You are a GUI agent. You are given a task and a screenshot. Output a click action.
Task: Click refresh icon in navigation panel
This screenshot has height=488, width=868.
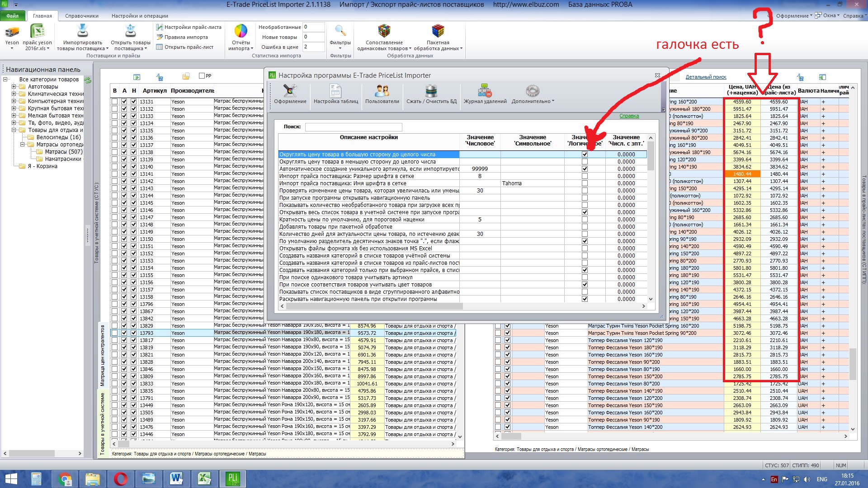[x=88, y=80]
